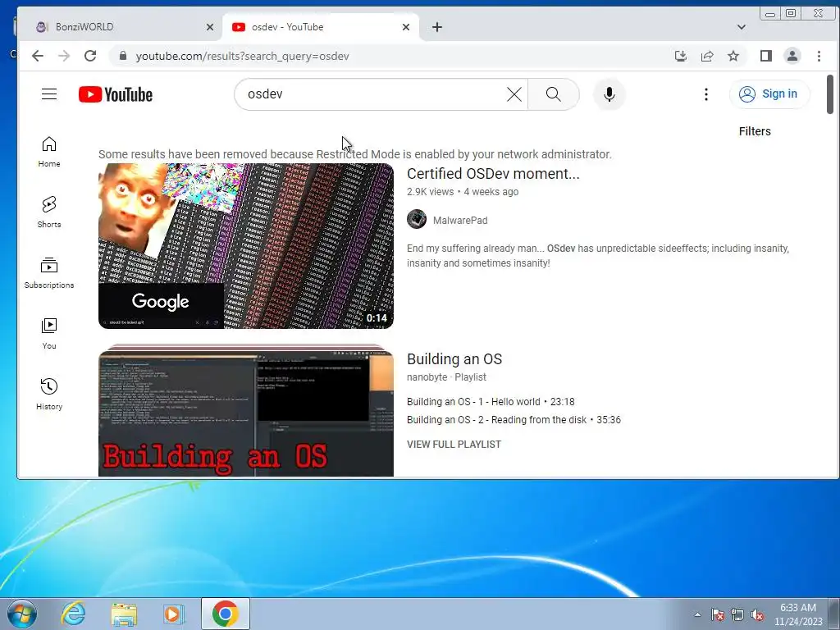The height and width of the screenshot is (630, 840).
Task: Open the You section in sidebar
Action: point(49,334)
